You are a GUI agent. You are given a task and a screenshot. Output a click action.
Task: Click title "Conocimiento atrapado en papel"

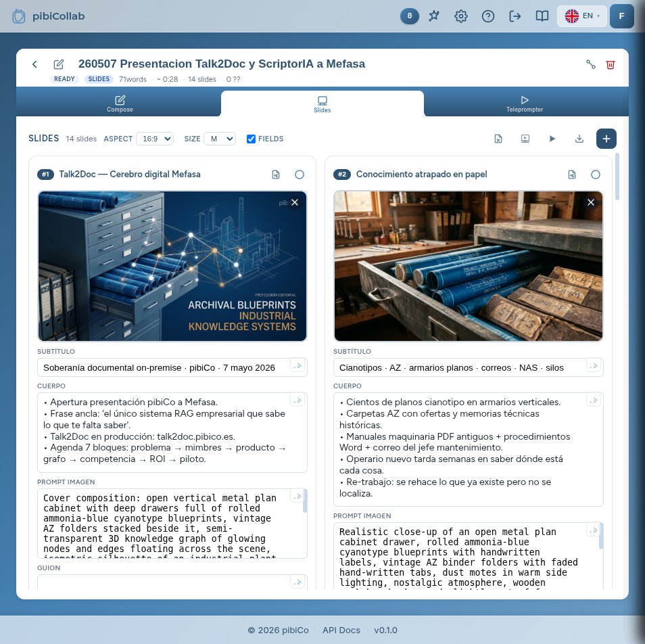pos(422,174)
